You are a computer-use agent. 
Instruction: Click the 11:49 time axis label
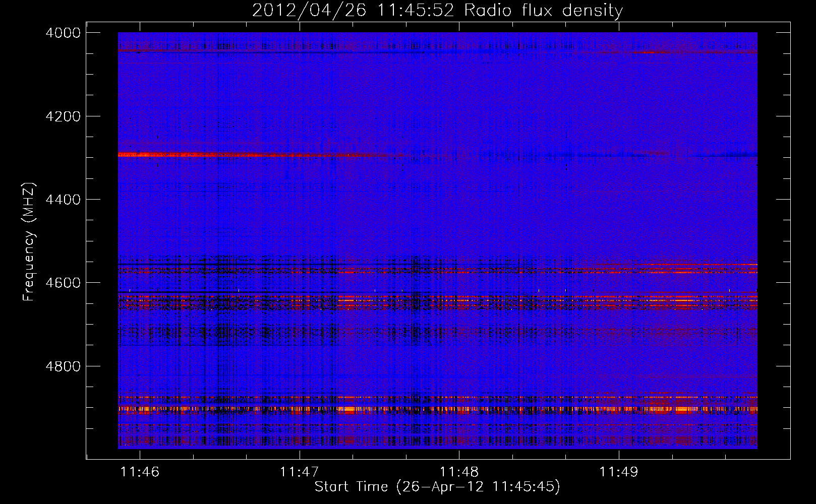(618, 472)
